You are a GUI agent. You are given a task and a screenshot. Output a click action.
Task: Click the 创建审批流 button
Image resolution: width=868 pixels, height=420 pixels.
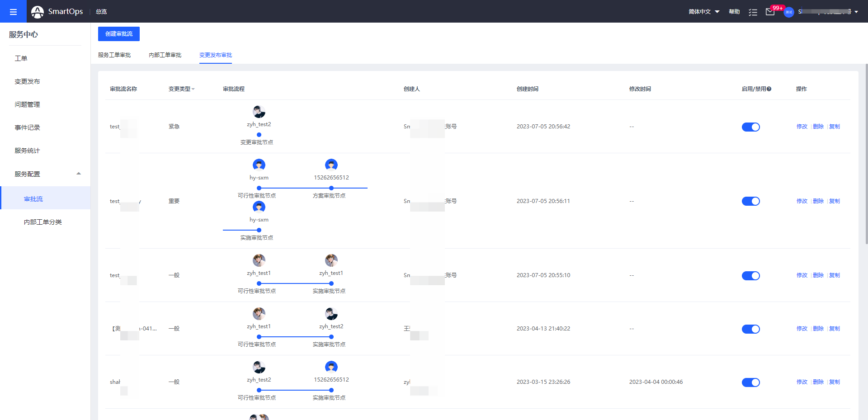(119, 34)
